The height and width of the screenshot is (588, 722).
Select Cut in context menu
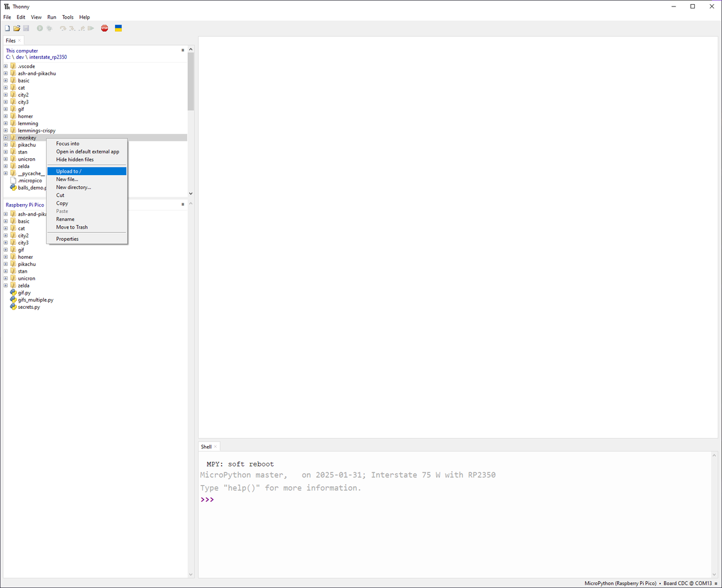(87, 195)
